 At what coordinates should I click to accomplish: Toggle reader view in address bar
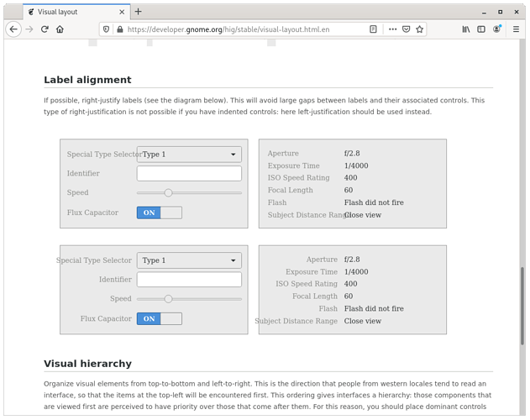374,29
